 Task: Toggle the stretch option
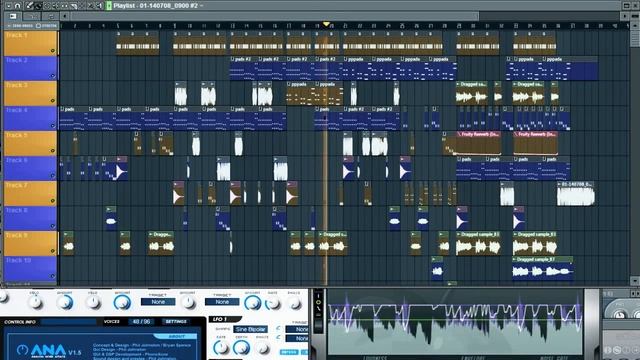(47, 26)
